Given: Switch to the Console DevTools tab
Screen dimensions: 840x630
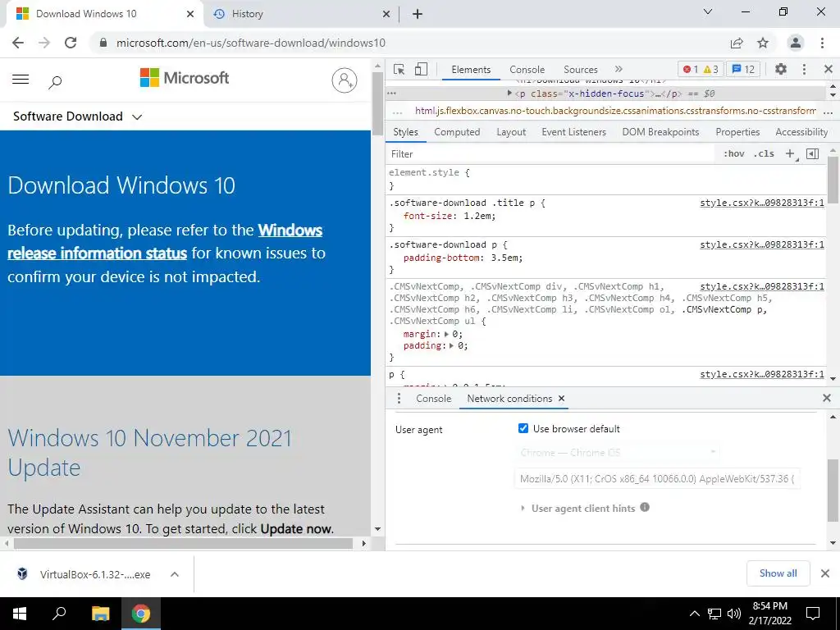Looking at the screenshot, I should pyautogui.click(x=527, y=70).
